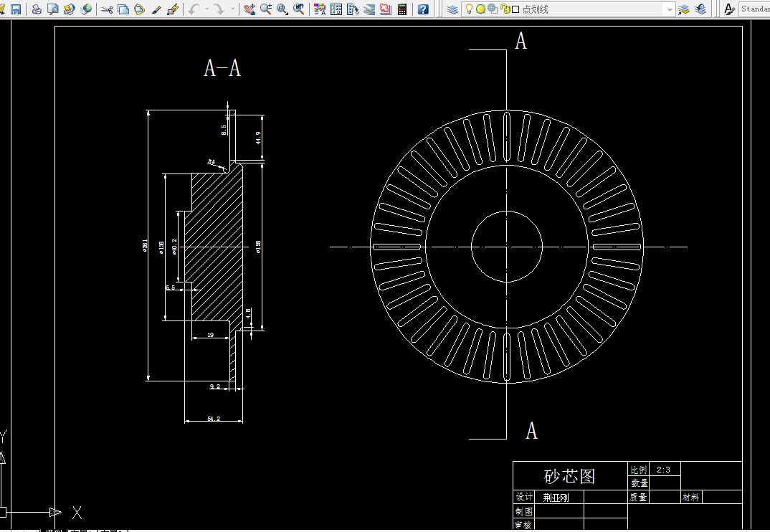Viewport: 770px width, 532px height.
Task: Click the Undo arrow button
Action: pyautogui.click(x=194, y=9)
